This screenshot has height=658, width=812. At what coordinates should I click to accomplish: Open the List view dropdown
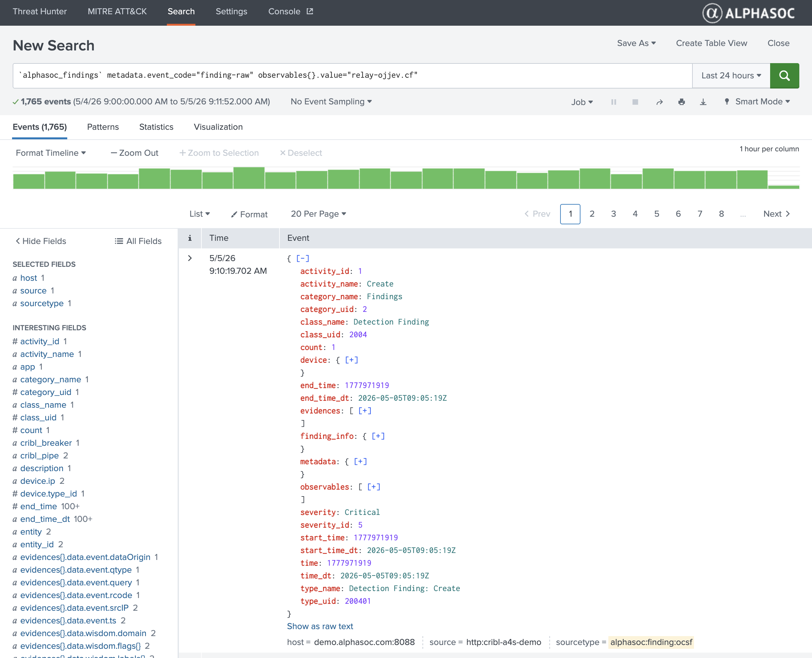[200, 214]
